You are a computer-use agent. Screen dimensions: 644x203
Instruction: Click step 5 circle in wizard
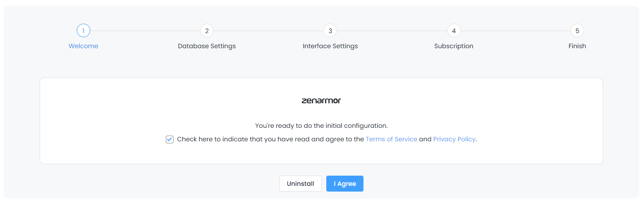[x=577, y=31]
